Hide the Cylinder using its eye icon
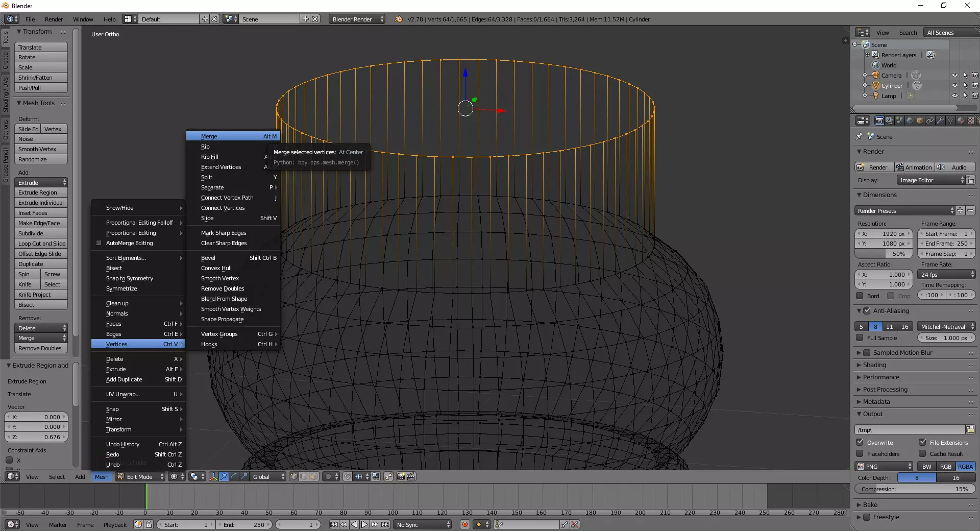This screenshot has width=980, height=531. tap(954, 85)
